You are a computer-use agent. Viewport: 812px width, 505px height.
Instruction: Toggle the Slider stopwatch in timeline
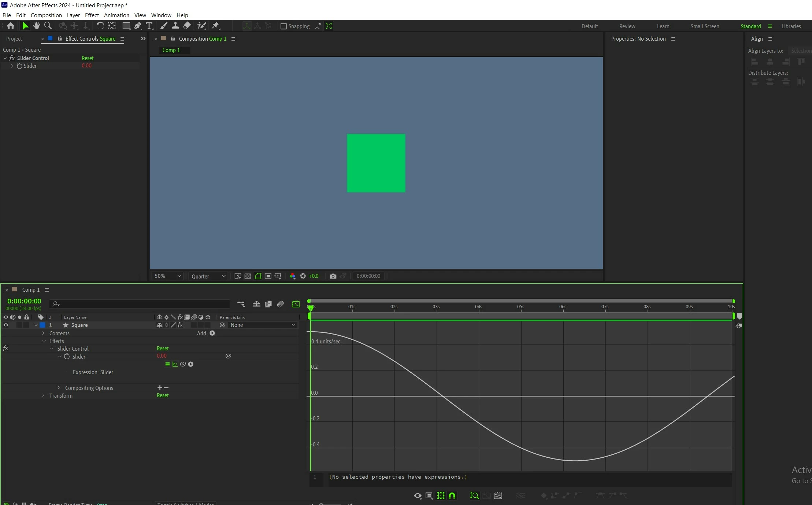67,357
